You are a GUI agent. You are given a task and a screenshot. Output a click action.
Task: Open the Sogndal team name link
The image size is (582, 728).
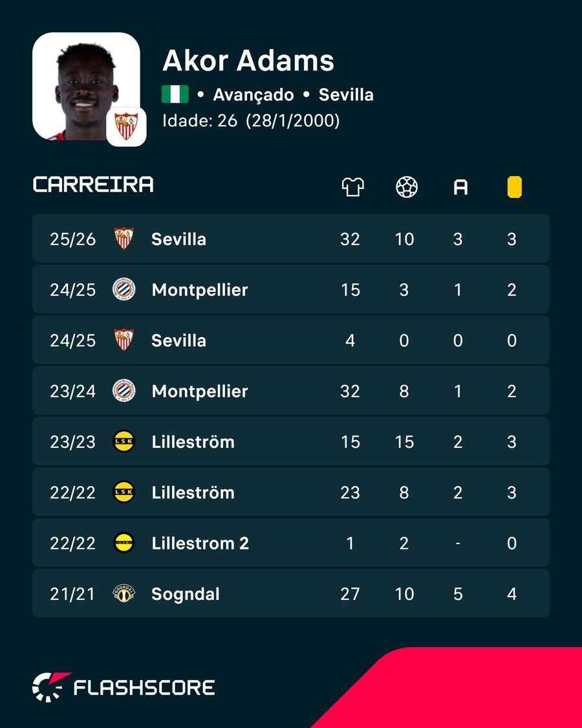click(185, 594)
